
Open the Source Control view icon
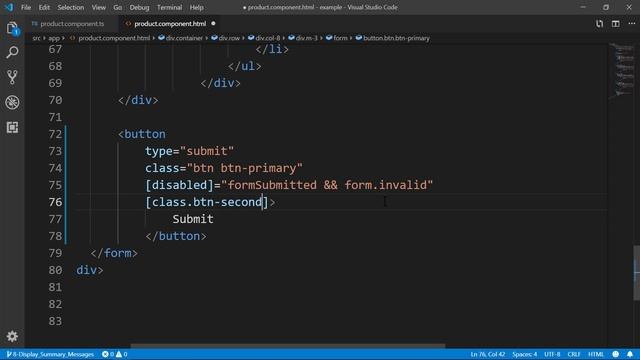tap(12, 77)
